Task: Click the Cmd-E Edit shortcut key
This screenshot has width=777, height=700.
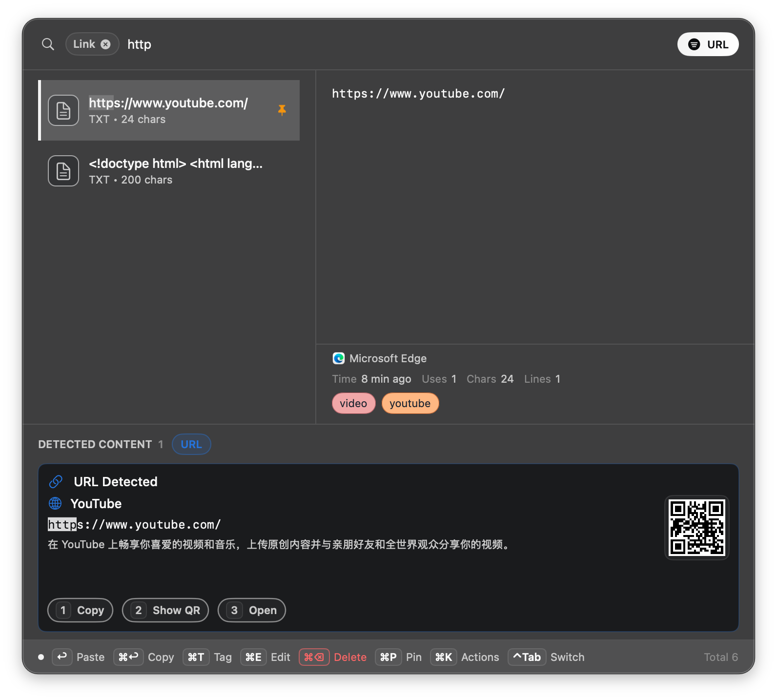Action: tap(253, 657)
